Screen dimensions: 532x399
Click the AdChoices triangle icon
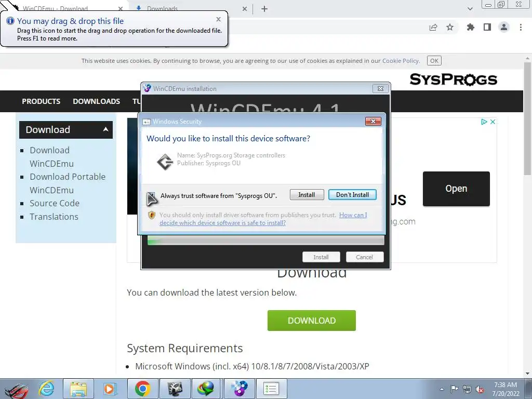pyautogui.click(x=484, y=122)
